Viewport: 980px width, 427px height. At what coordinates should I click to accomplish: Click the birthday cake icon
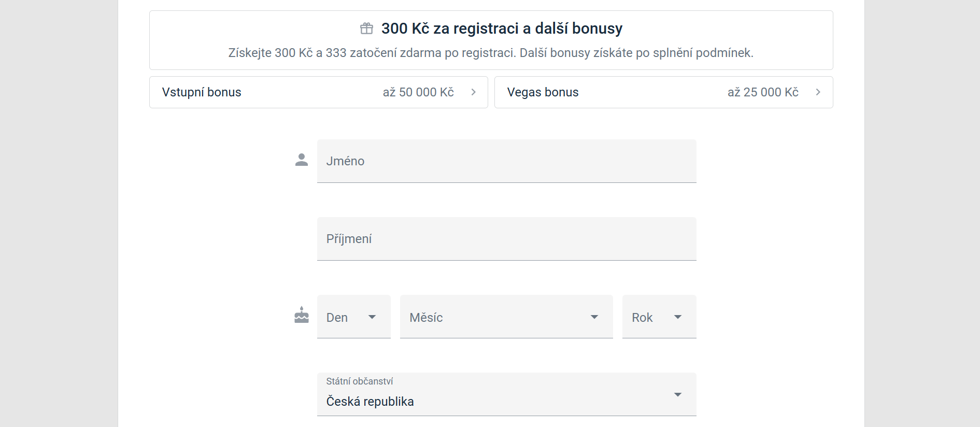[x=302, y=315]
